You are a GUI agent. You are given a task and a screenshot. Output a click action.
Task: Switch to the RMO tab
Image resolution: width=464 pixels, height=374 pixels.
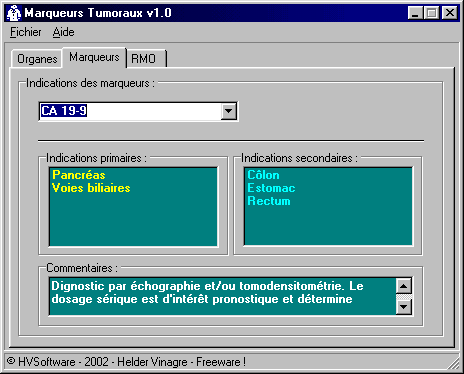click(146, 59)
